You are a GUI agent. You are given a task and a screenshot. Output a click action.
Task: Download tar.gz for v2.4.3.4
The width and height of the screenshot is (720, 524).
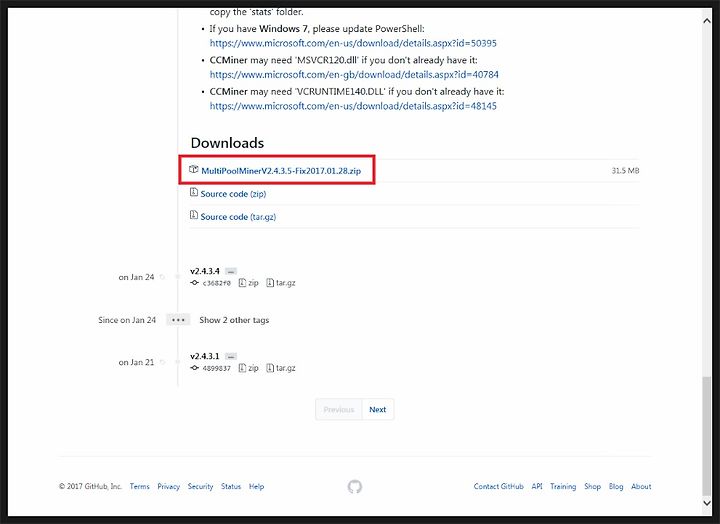[x=281, y=283]
